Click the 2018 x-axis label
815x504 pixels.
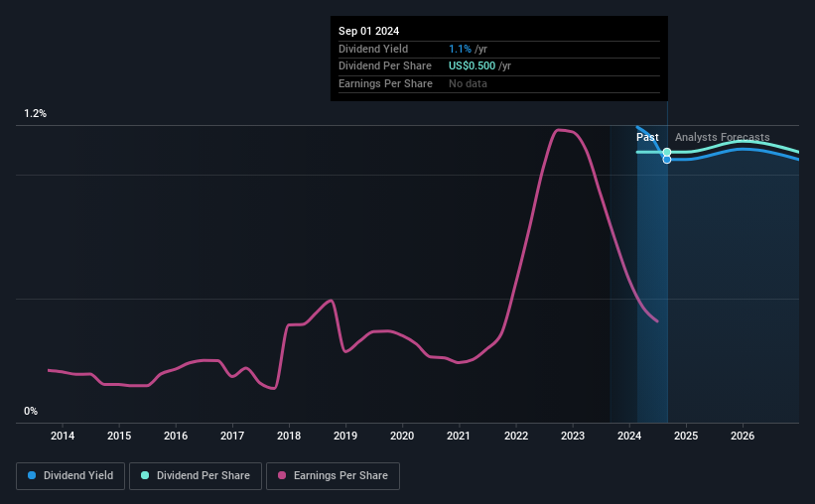tap(289, 436)
